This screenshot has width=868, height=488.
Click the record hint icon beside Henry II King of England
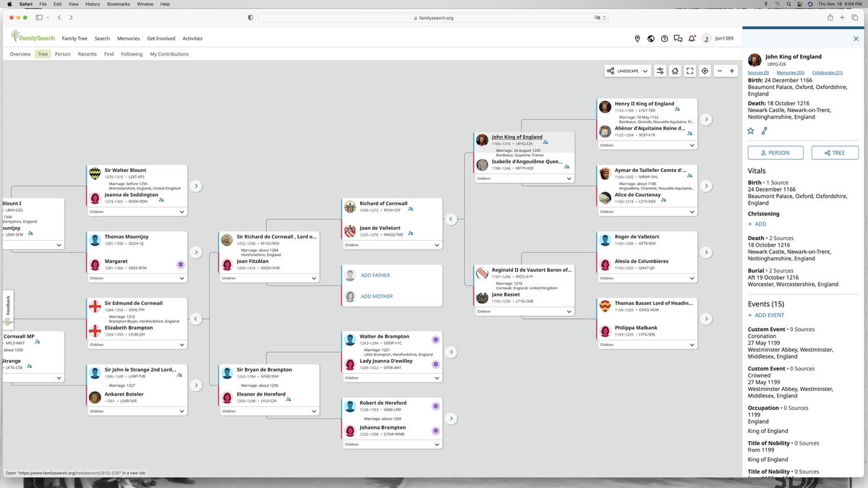677,110
